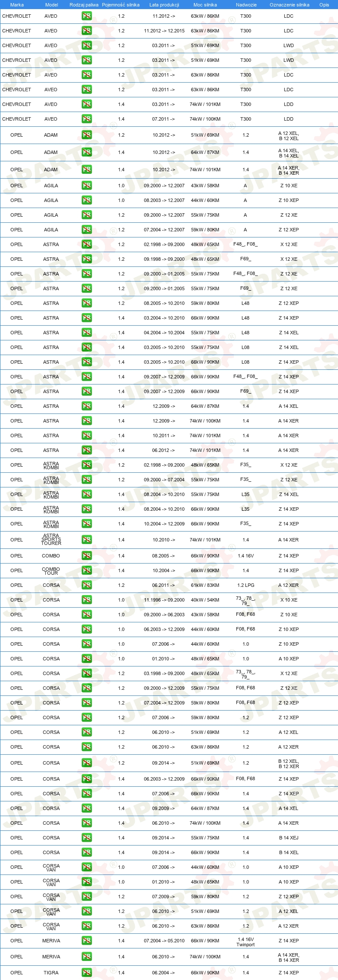Click PB fuel icon in Astra L08 Z 14 XEL row
338x980 pixels.
86,347
